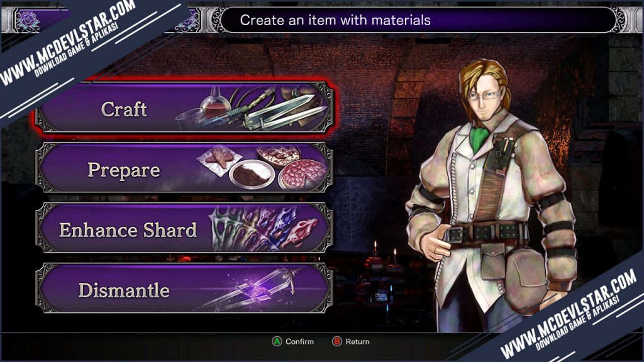644x362 pixels.
Task: Click the potion flask image on Craft
Action: pyautogui.click(x=215, y=102)
